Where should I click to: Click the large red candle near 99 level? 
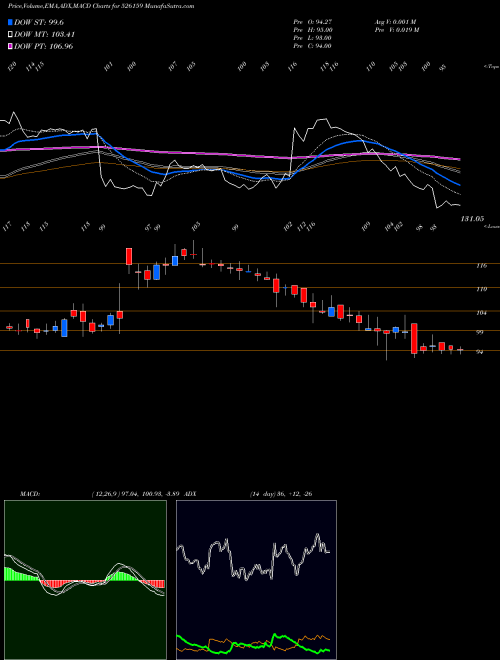[414, 338]
